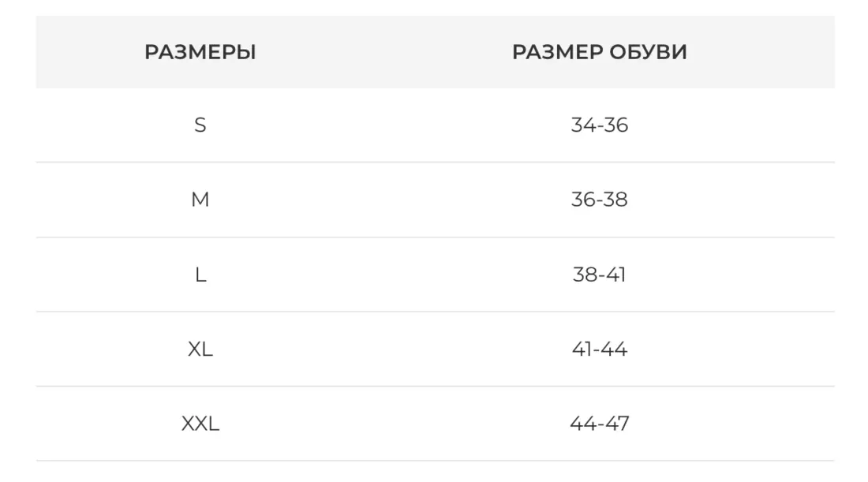The height and width of the screenshot is (482, 868).
Task: Click the 38-41 shoe size value
Action: (x=600, y=275)
